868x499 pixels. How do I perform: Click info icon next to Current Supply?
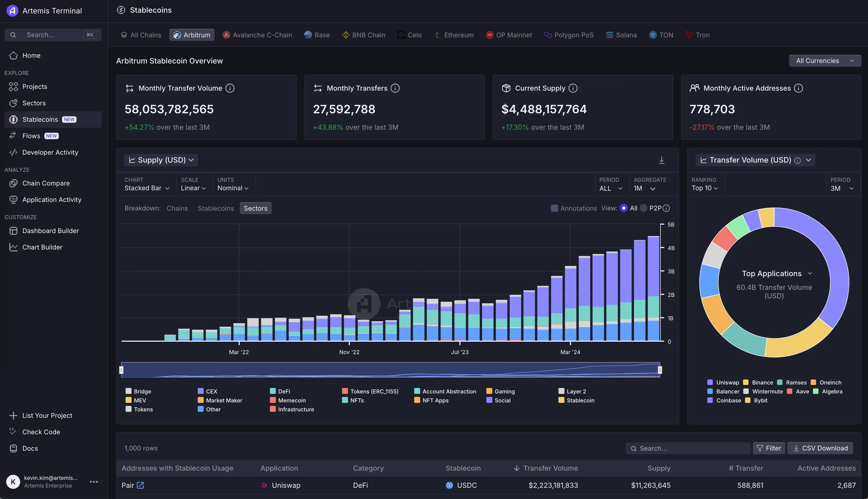(573, 88)
